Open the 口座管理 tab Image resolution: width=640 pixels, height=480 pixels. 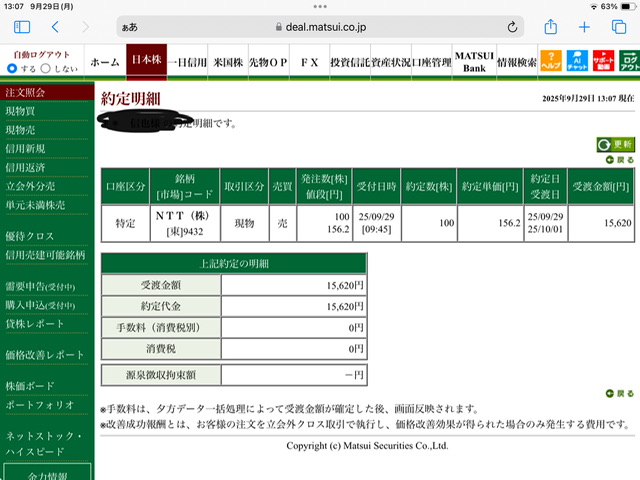point(432,62)
